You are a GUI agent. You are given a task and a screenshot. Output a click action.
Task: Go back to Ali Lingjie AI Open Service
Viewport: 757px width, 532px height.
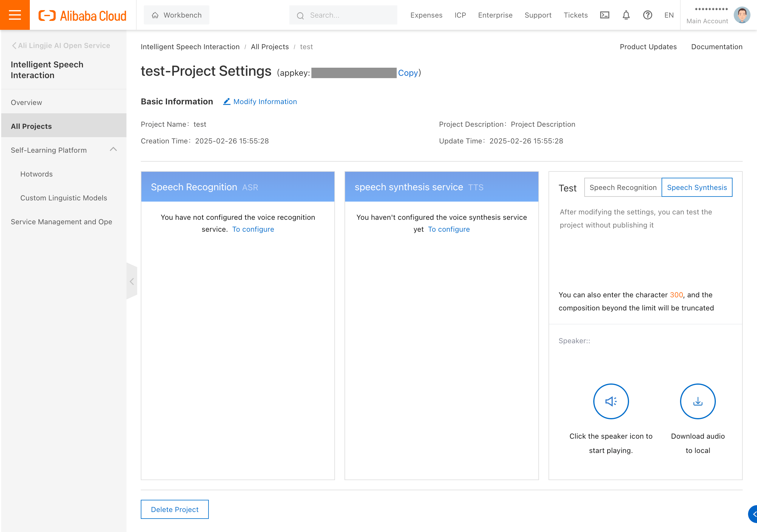tap(61, 46)
